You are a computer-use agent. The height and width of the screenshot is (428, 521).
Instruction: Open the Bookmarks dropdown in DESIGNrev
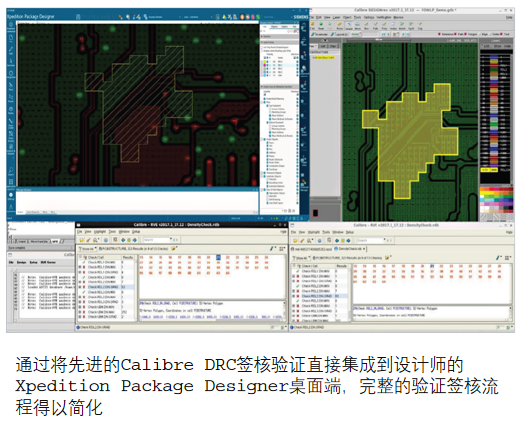[x=320, y=34]
